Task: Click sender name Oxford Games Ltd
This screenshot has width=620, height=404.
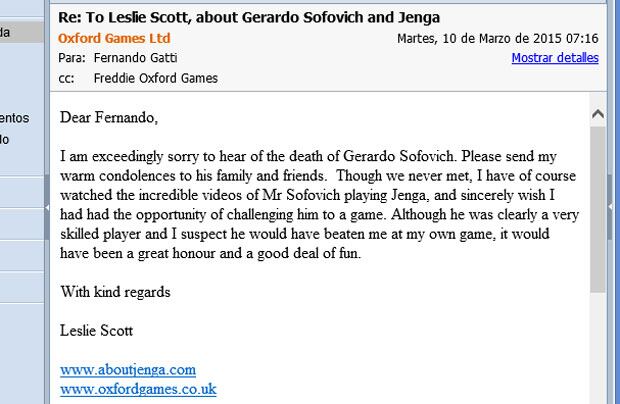Action: [114, 38]
